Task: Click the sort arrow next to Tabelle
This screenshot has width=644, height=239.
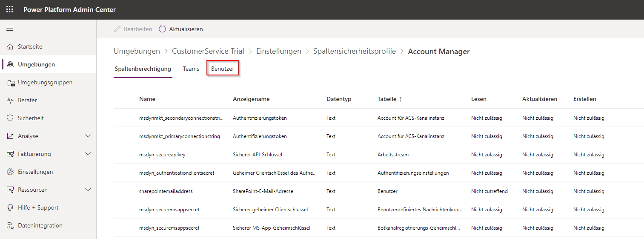Action: [401, 99]
